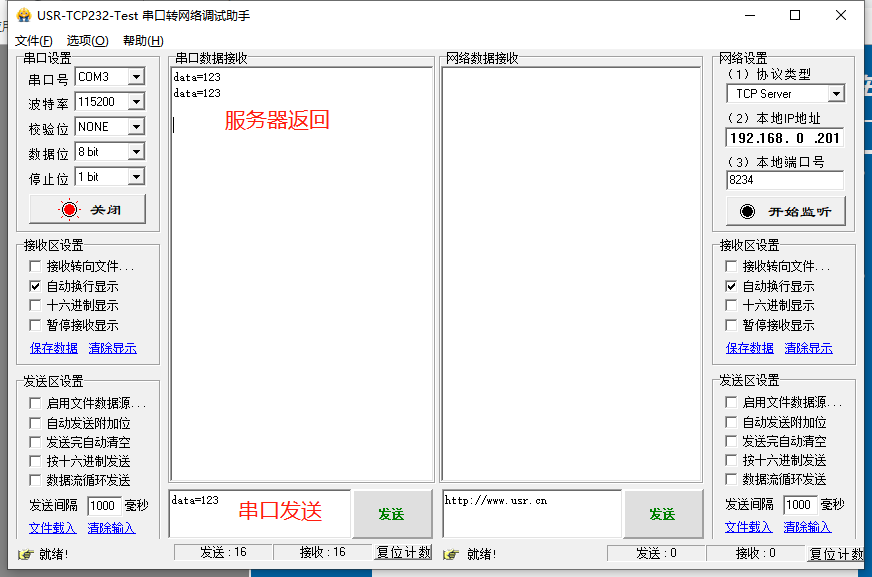Viewport: 872px width, 577px height.
Task: Toggle auto line wrap in network receive settings
Action: pyautogui.click(x=732, y=287)
